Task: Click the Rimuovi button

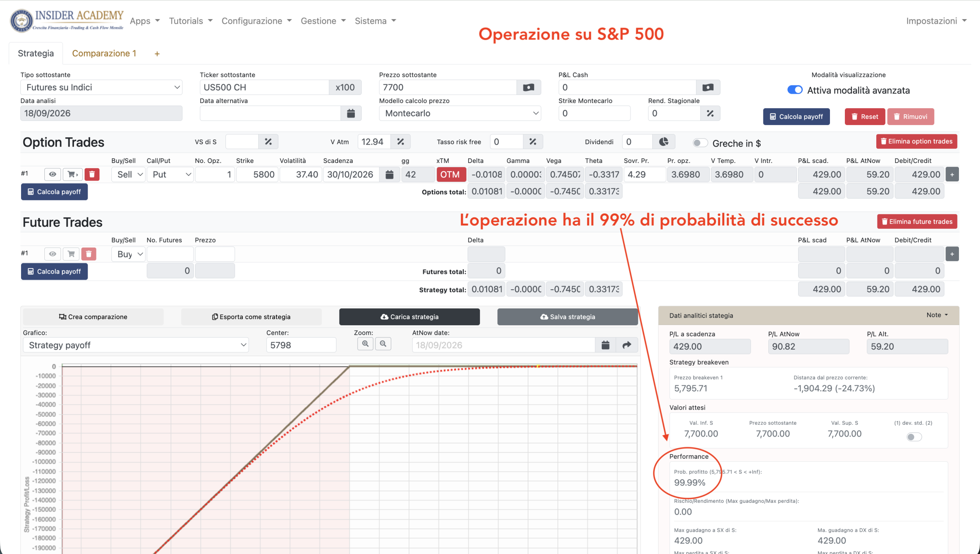Action: [910, 117]
